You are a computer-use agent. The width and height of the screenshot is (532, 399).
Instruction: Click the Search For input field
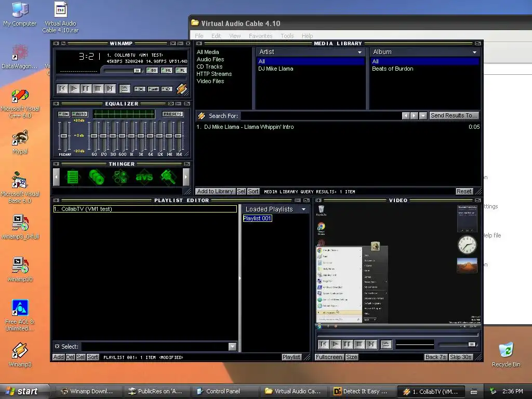(320, 116)
